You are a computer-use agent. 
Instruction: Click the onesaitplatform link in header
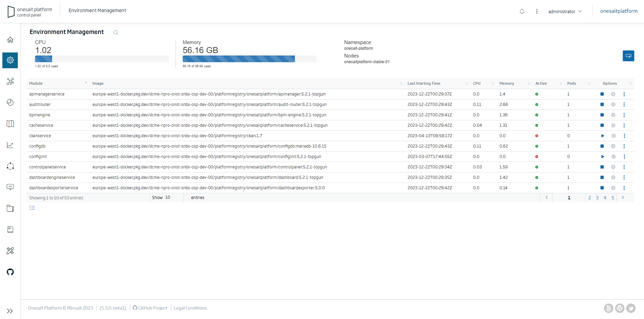click(619, 11)
